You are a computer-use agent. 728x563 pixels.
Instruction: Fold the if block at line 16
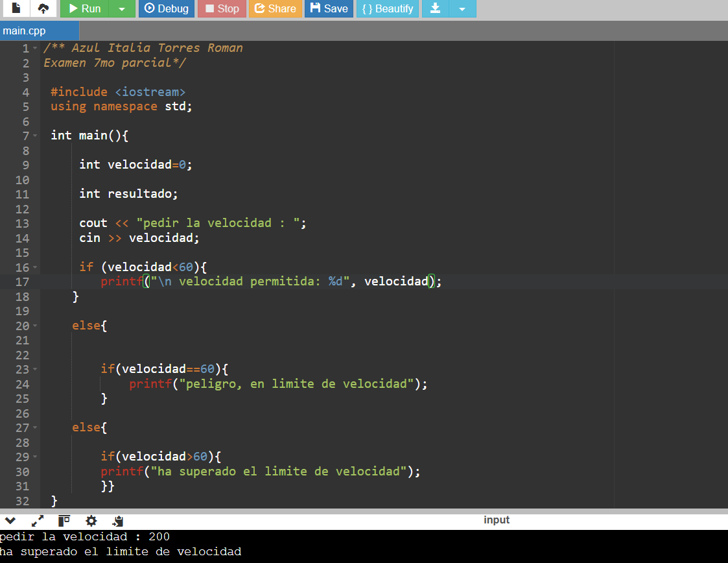point(35,267)
